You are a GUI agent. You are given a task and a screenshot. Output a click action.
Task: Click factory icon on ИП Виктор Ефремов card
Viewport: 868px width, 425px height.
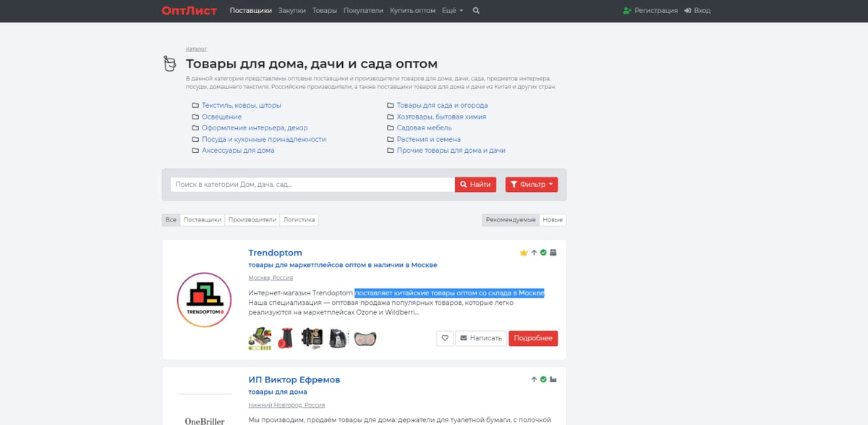(553, 379)
